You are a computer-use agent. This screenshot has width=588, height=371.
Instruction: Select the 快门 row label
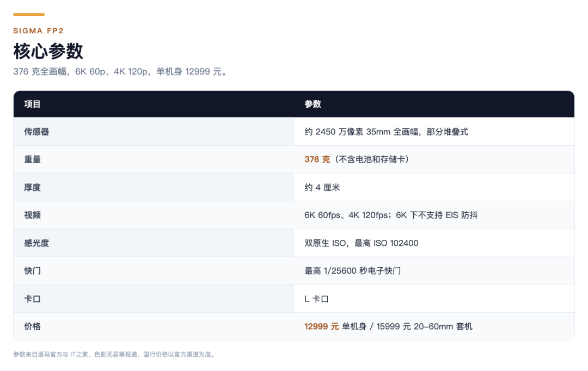[x=32, y=271]
